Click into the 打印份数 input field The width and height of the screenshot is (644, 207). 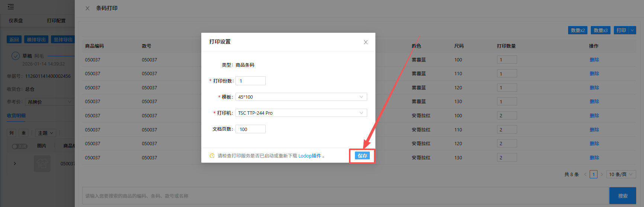(250, 81)
